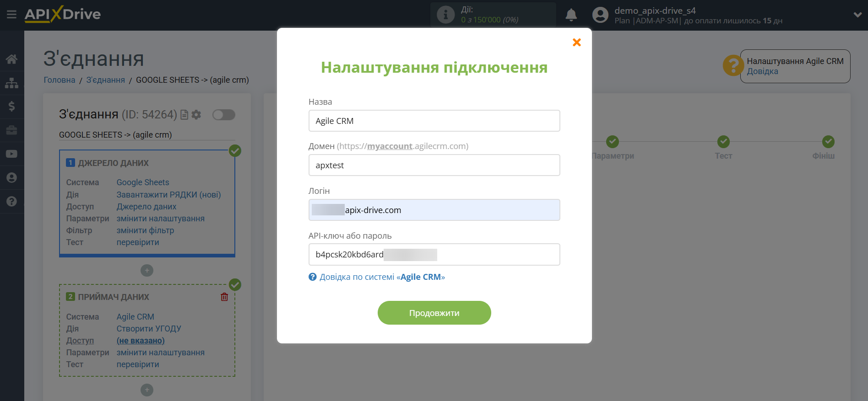
Task: Click the (не вказано) access link
Action: pos(141,341)
